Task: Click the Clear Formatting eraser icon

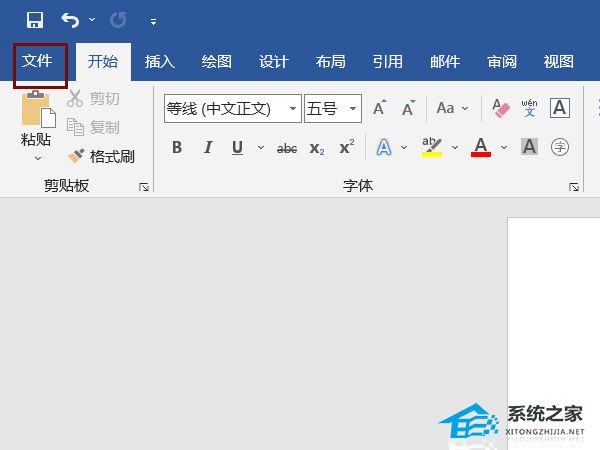Action: [501, 108]
